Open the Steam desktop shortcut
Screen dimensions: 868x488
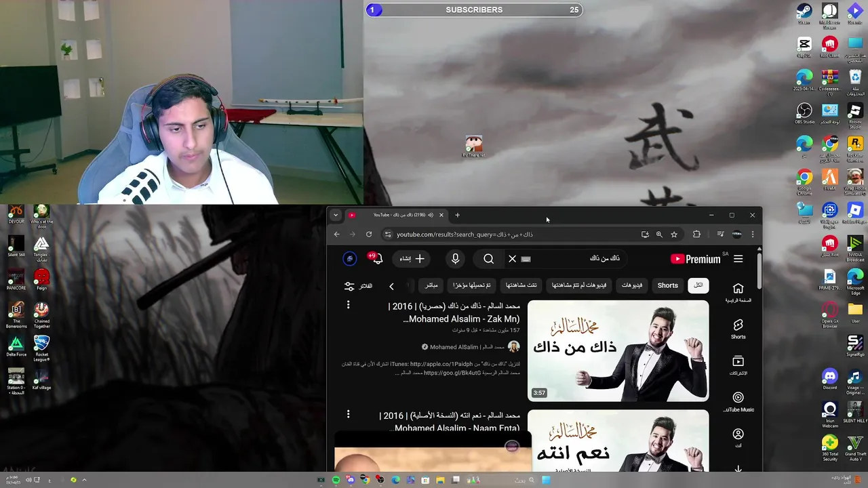(804, 14)
